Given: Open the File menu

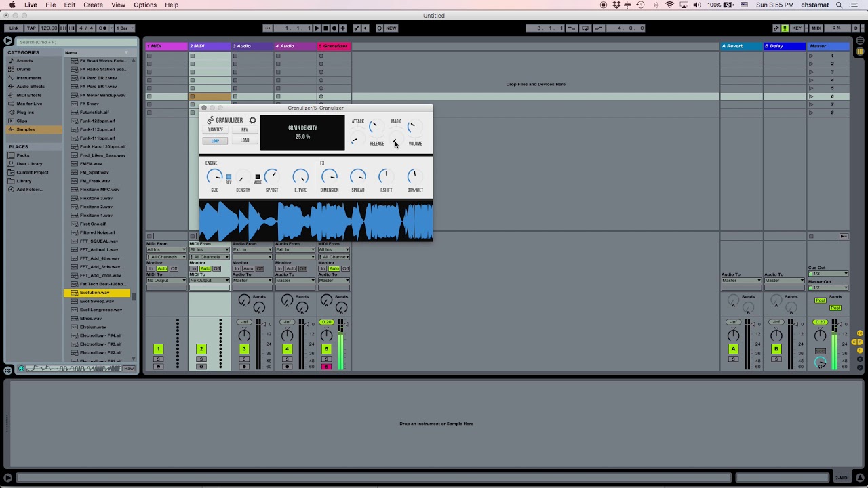Looking at the screenshot, I should click(x=51, y=5).
